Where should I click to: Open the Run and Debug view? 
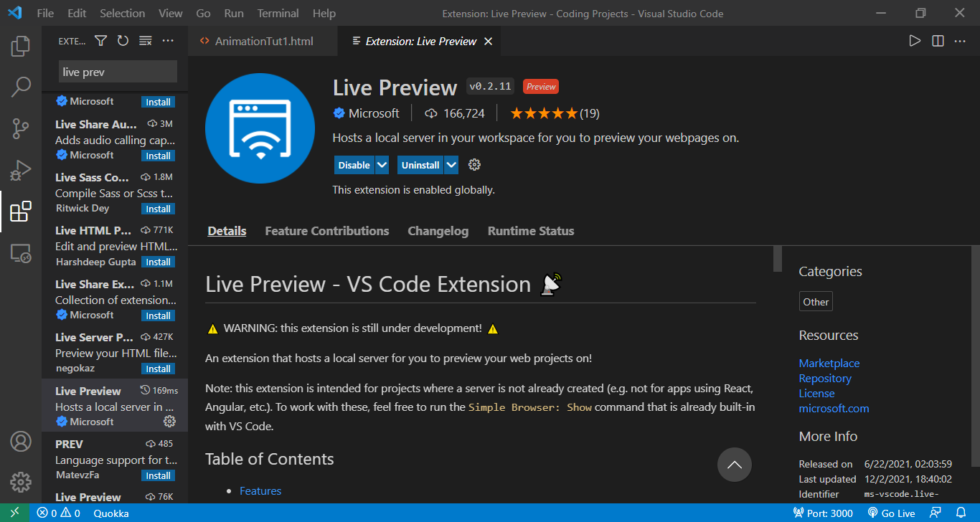(21, 171)
